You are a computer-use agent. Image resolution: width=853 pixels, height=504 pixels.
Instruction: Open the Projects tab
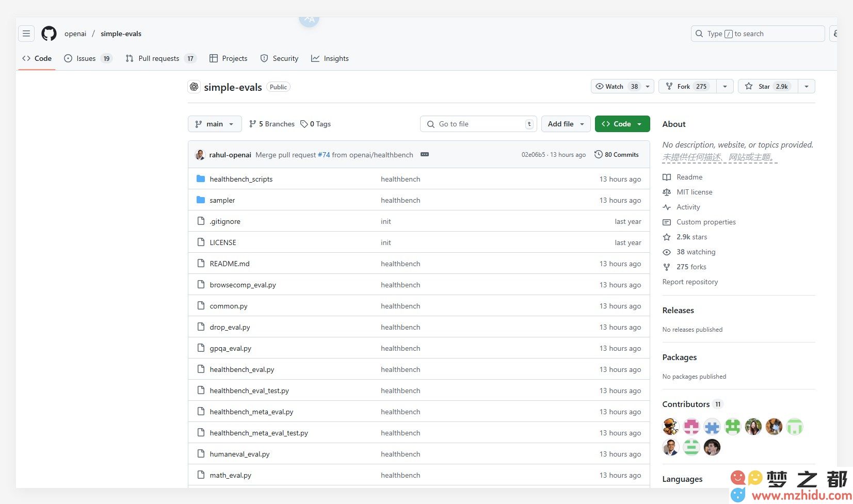point(229,58)
